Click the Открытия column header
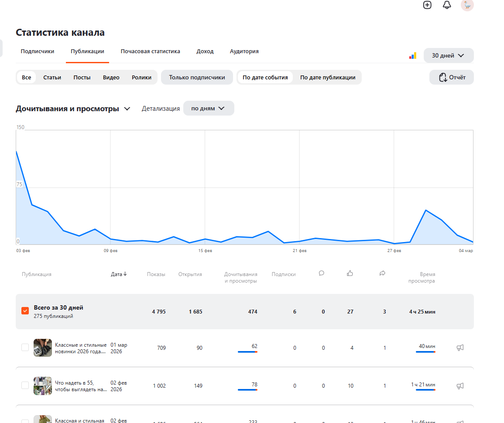504x423 pixels. [190, 274]
